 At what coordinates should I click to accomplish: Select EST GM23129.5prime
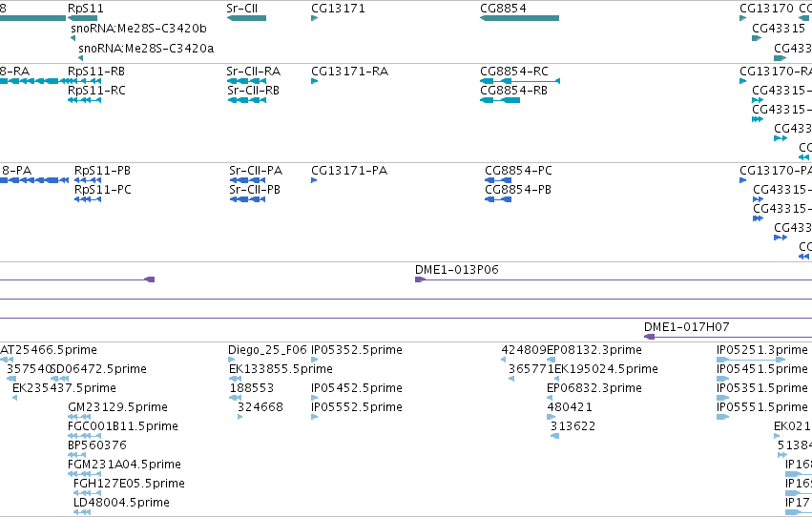coord(117,408)
